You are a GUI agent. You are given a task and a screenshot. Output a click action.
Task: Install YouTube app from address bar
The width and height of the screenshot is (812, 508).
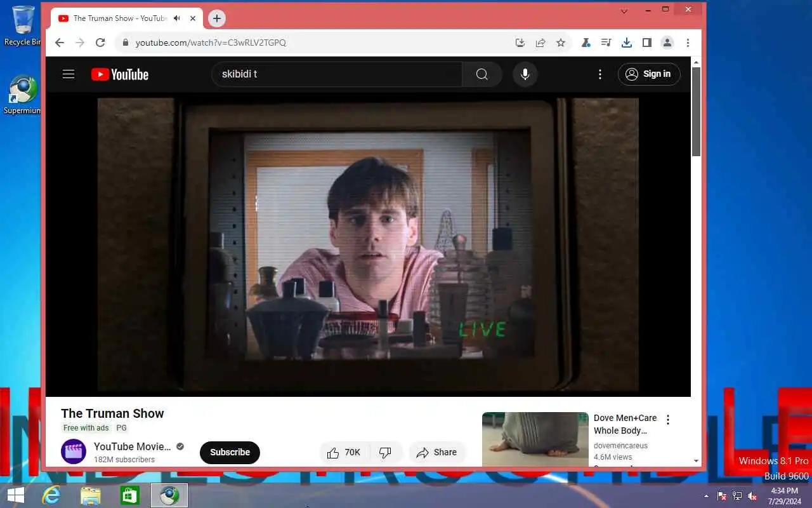(520, 43)
